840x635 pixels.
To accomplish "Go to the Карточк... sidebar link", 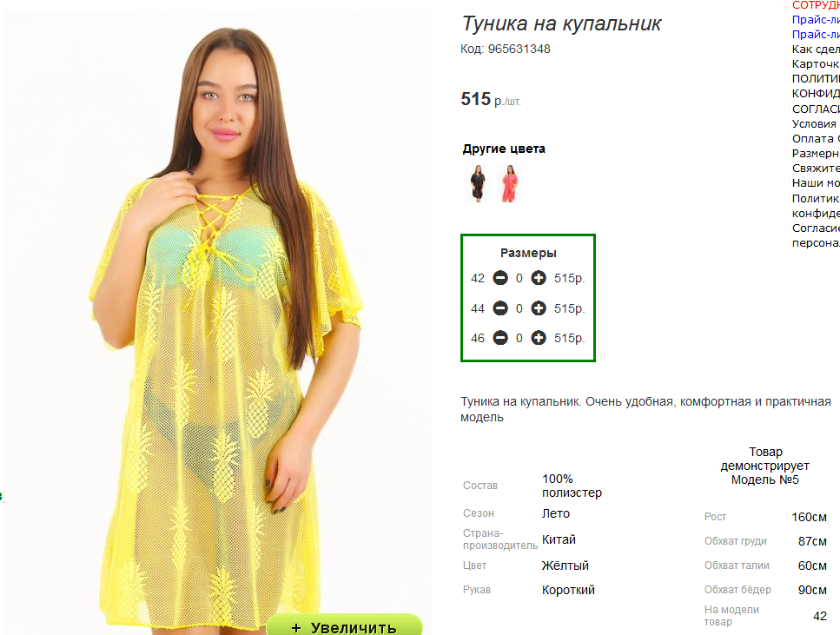I will pyautogui.click(x=816, y=63).
